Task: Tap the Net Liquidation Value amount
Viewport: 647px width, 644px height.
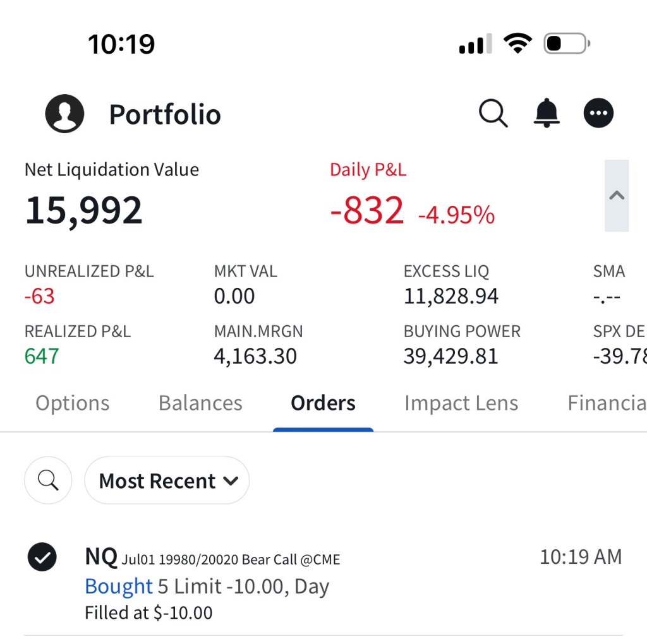Action: click(83, 210)
